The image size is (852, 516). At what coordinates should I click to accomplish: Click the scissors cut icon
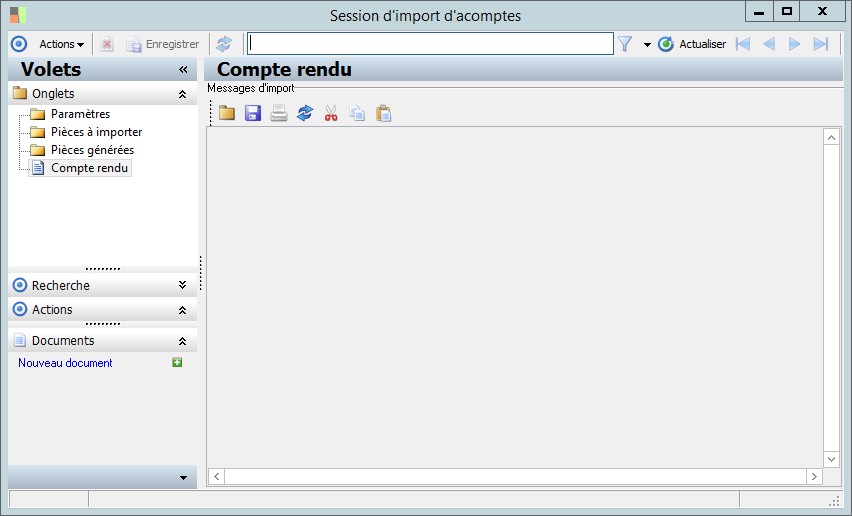coord(331,113)
